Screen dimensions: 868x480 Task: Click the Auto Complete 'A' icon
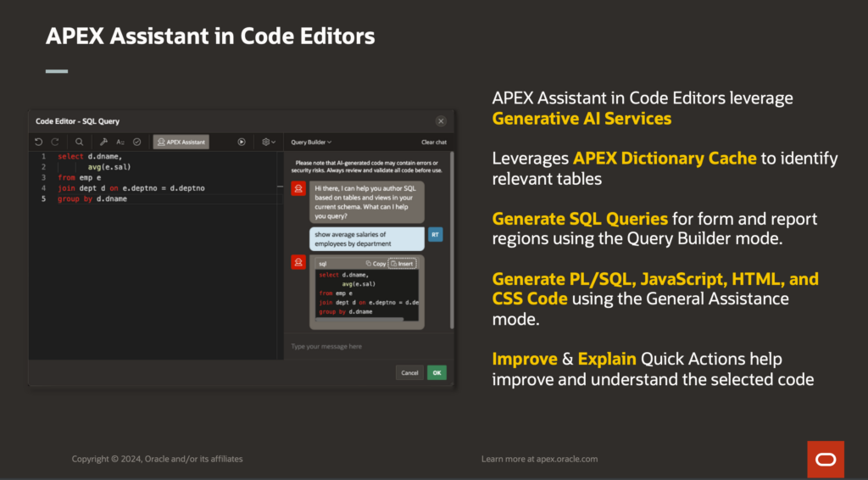point(120,142)
